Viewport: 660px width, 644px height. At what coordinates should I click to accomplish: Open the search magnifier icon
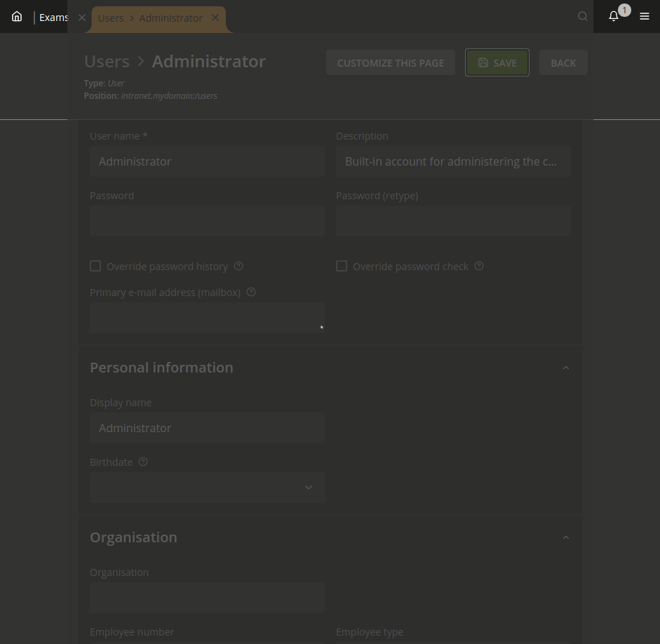click(x=582, y=17)
